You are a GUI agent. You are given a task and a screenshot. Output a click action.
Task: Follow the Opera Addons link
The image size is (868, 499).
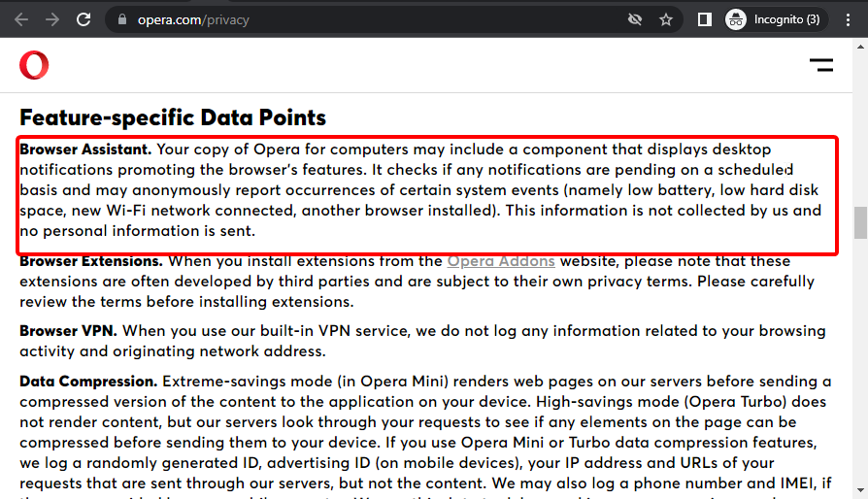(501, 261)
